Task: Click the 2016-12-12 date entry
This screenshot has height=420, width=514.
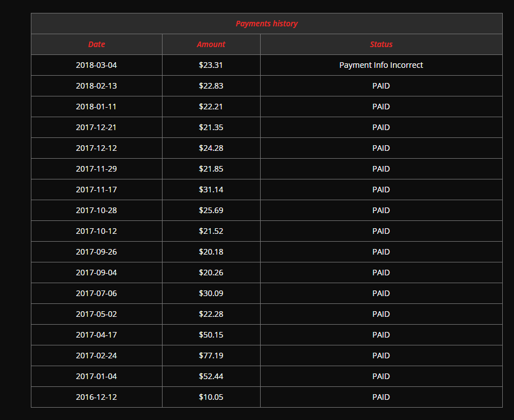Action: tap(96, 397)
